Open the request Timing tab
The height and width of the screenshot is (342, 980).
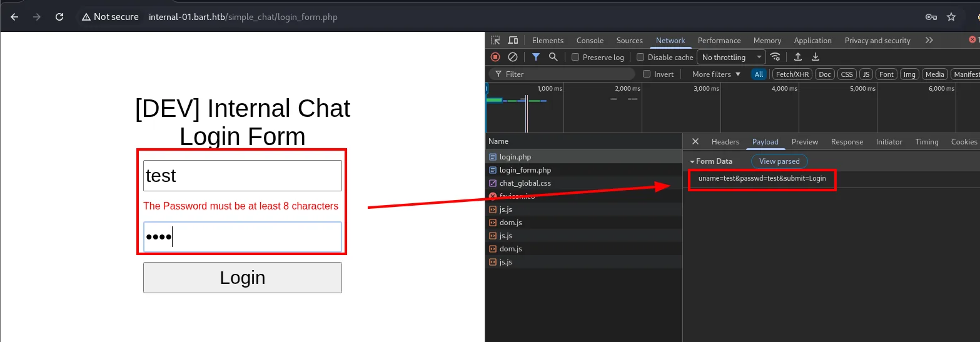[x=927, y=142]
